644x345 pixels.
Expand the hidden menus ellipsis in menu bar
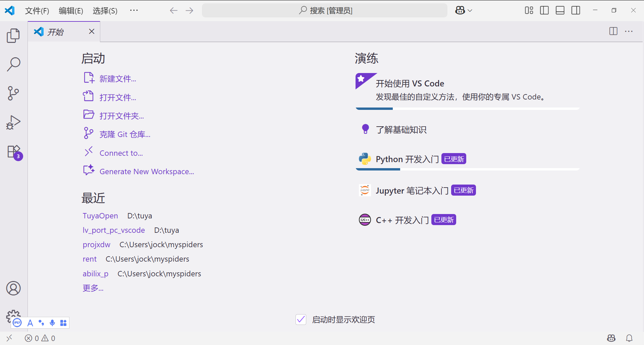[134, 10]
